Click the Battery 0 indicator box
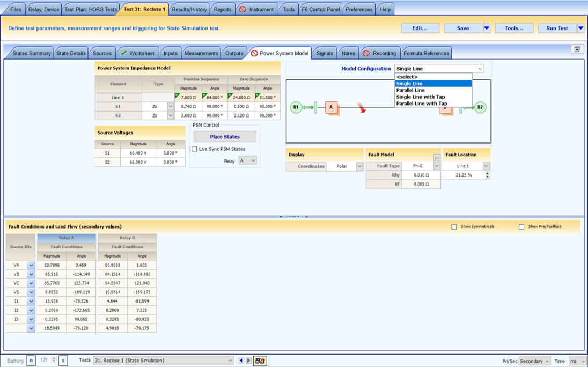 [31, 361]
